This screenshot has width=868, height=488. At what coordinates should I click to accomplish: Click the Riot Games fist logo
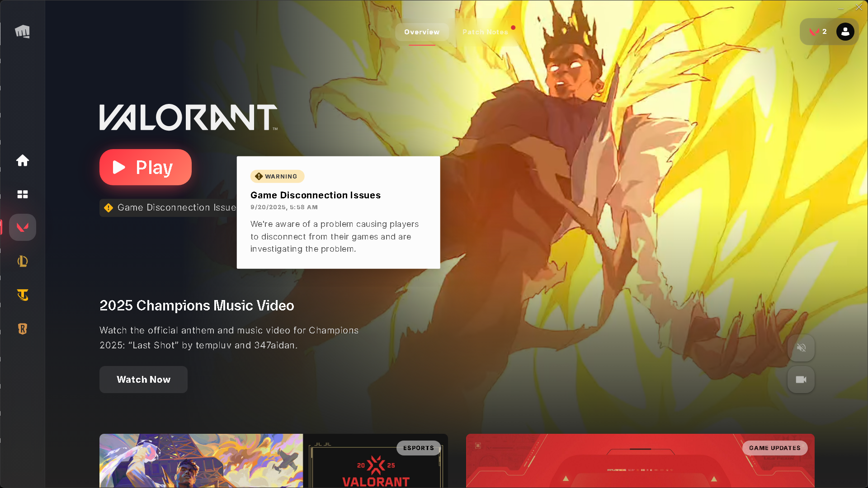22,32
